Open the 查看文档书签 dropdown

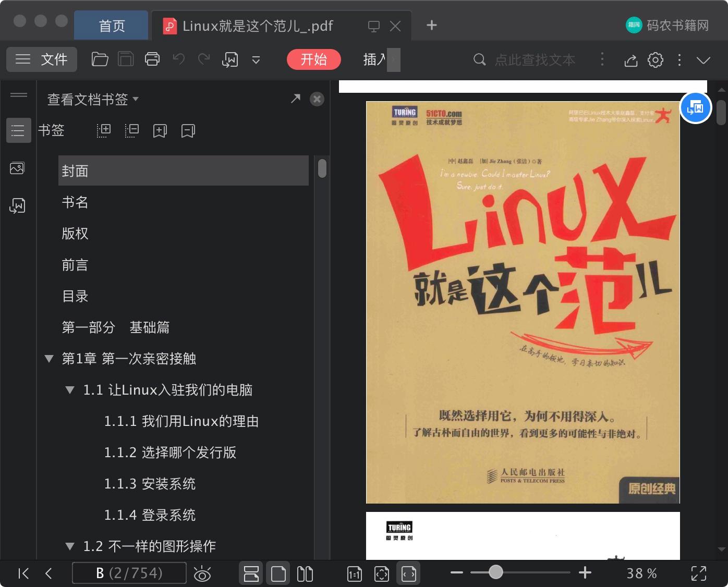point(93,99)
